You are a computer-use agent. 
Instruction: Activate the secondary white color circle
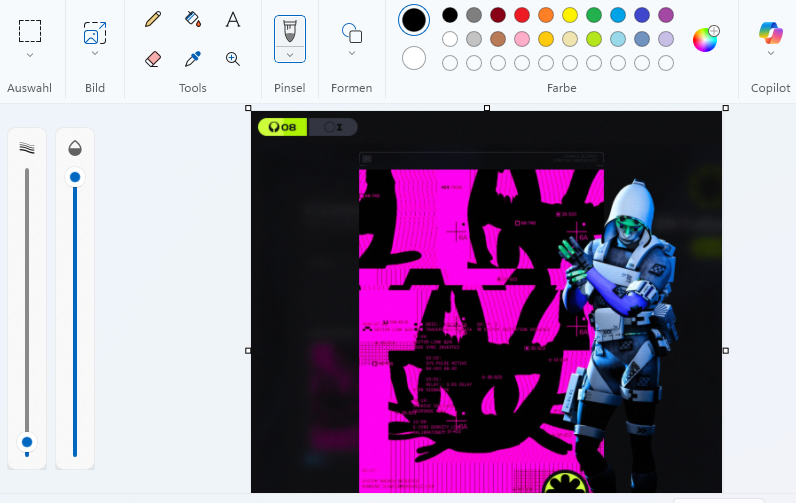(x=414, y=58)
